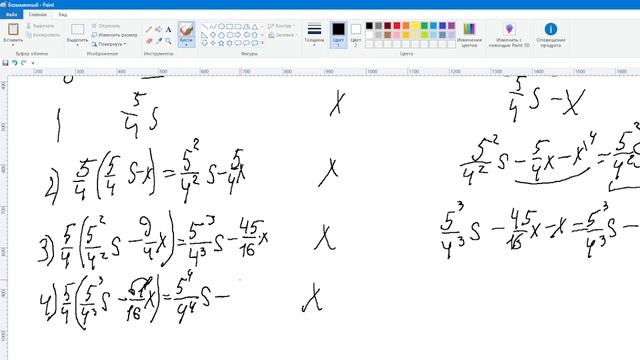The width and height of the screenshot is (640, 360).
Task: Open the Edit colors (Изменение цветов) dialog
Action: [469, 35]
